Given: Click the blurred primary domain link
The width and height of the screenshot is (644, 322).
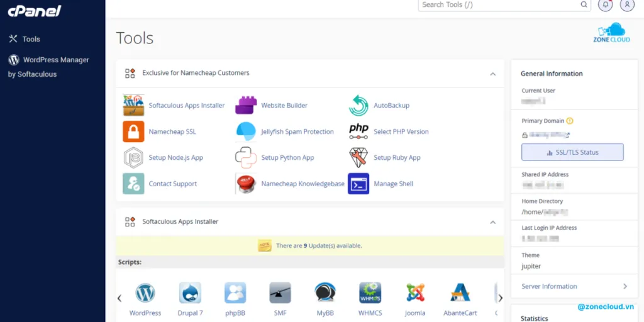Looking at the screenshot, I should pyautogui.click(x=548, y=135).
